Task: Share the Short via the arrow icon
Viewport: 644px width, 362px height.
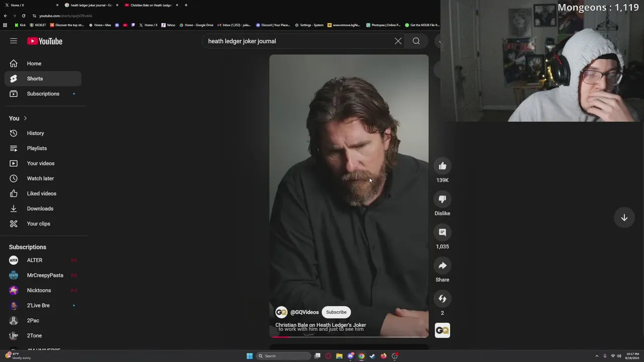Action: click(x=442, y=265)
